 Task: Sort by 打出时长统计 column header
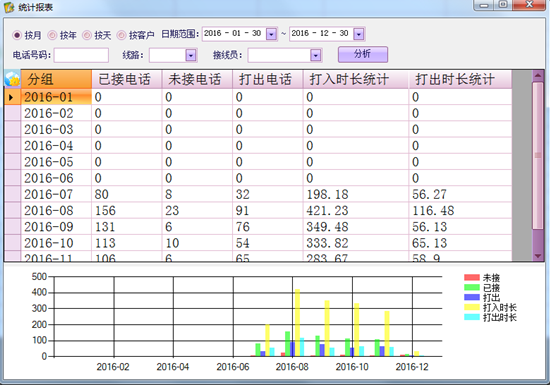click(460, 79)
